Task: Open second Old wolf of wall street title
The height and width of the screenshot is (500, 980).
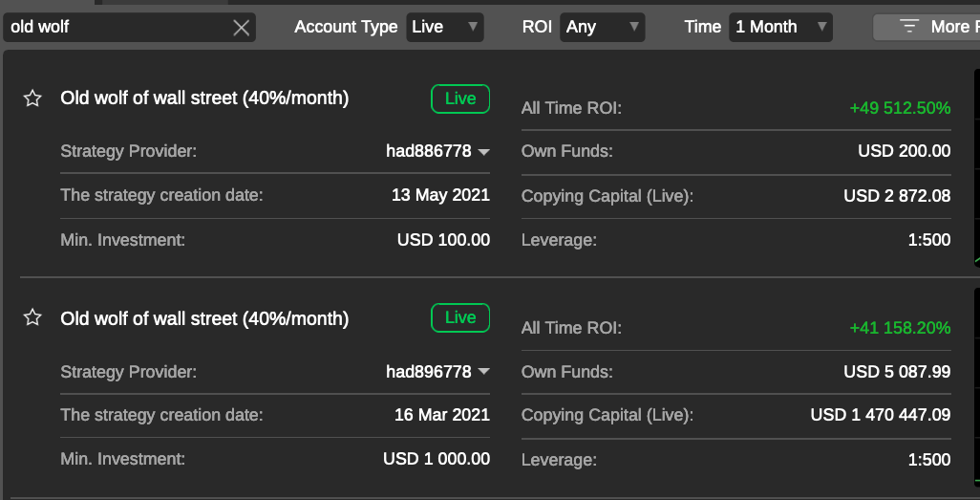Action: (204, 318)
